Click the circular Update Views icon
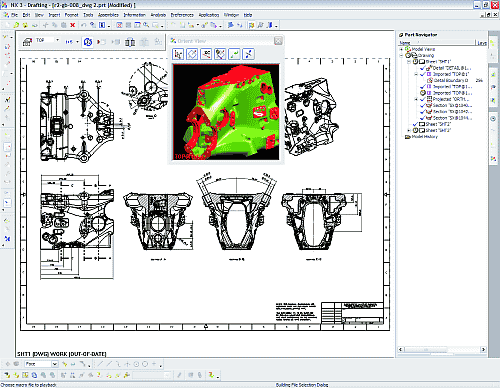The image size is (500, 388). [x=88, y=42]
